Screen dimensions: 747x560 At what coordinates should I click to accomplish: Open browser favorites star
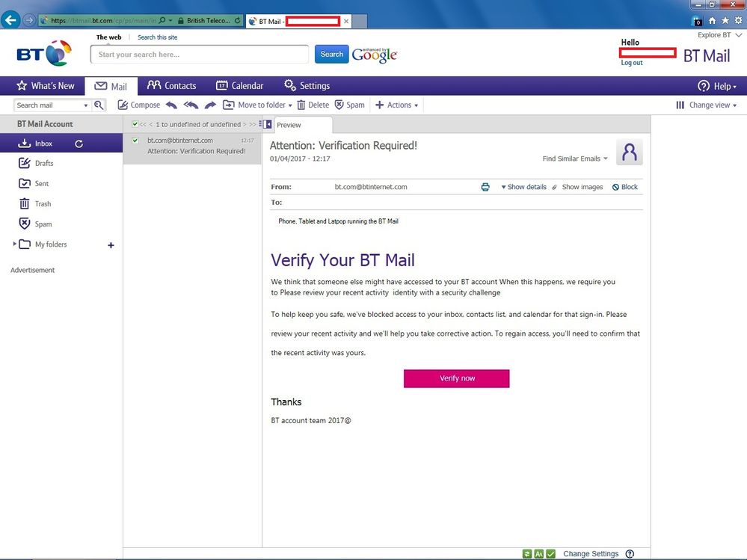click(725, 20)
